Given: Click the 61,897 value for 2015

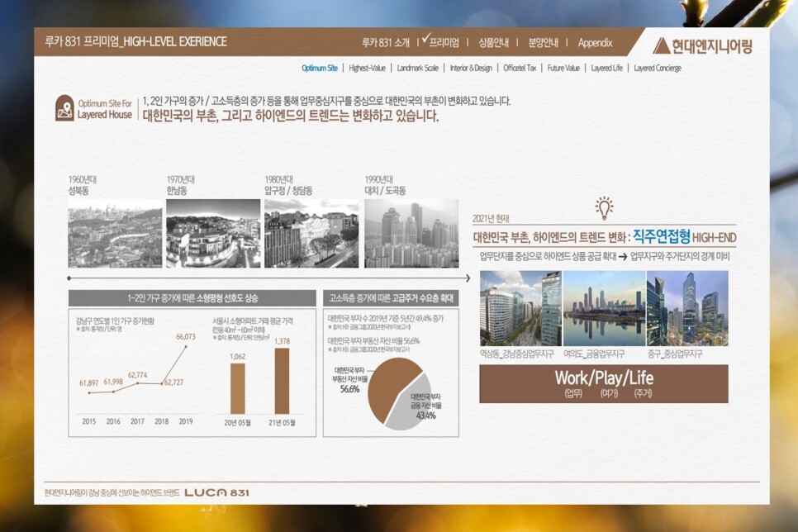Looking at the screenshot, I should click(88, 382).
